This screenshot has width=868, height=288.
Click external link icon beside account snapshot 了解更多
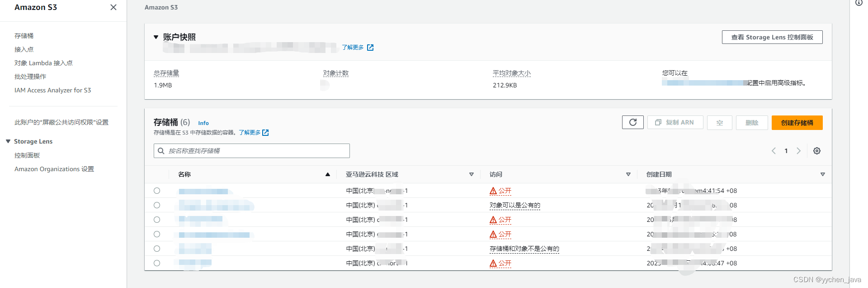click(x=370, y=48)
